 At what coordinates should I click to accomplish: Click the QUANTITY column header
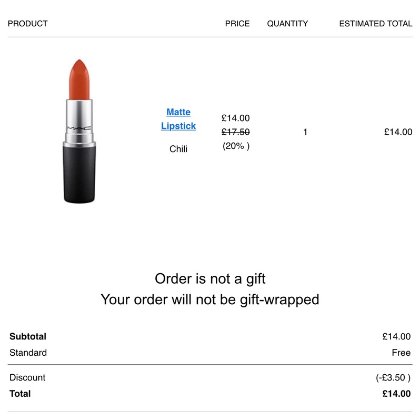point(287,24)
